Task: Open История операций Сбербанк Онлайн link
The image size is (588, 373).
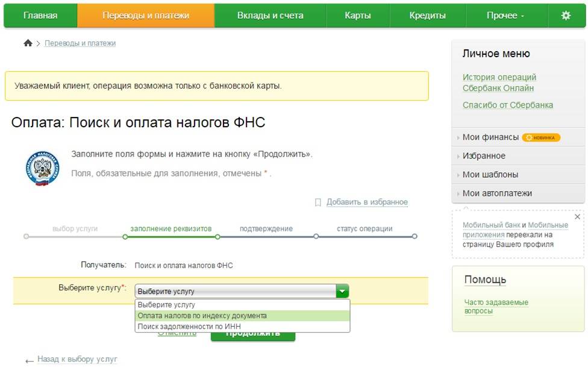Action: pyautogui.click(x=499, y=83)
